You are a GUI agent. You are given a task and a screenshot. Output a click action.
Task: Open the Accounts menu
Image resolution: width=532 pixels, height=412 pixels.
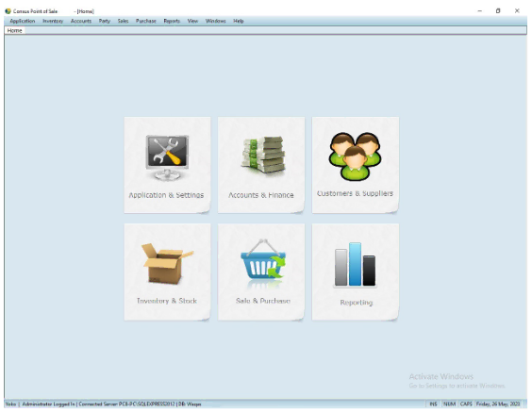pyautogui.click(x=81, y=21)
